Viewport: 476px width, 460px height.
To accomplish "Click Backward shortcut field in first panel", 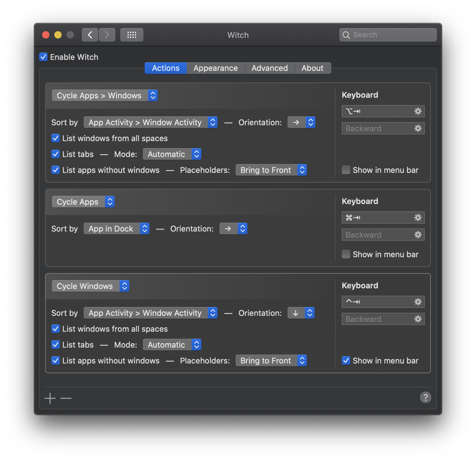I will coord(383,128).
